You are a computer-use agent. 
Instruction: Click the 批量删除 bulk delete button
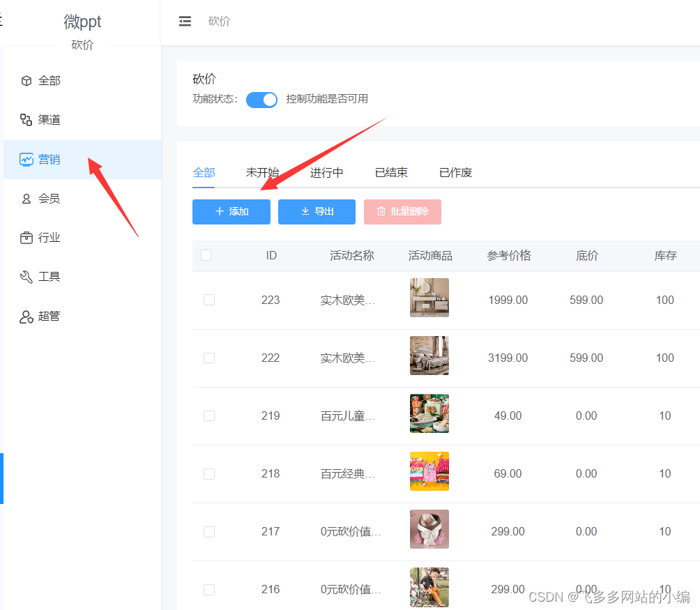tap(402, 211)
